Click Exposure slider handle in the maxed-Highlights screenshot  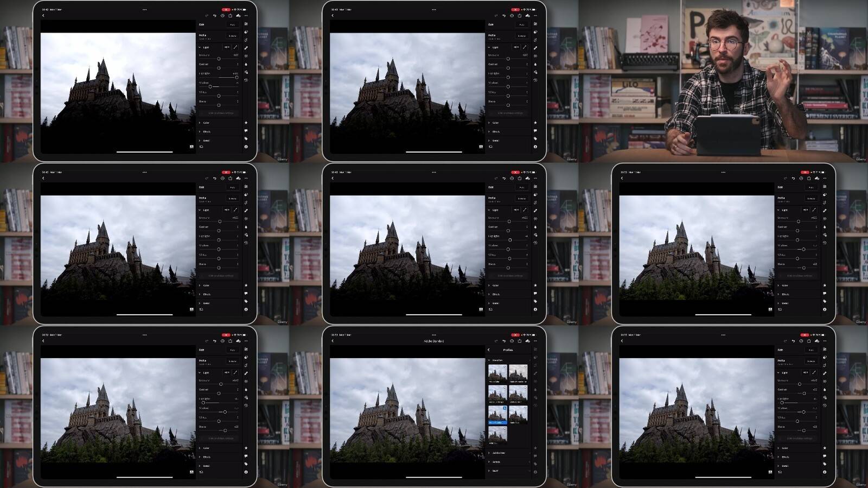[219, 59]
